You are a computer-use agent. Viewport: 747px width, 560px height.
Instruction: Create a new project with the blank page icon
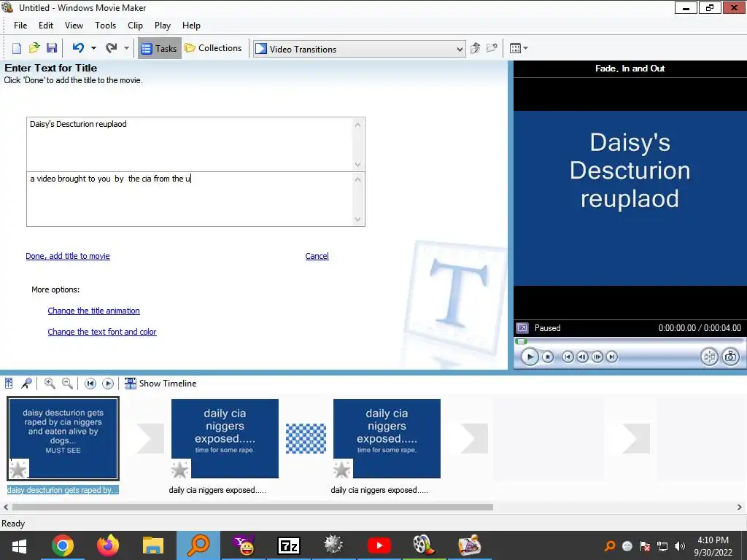coord(17,48)
